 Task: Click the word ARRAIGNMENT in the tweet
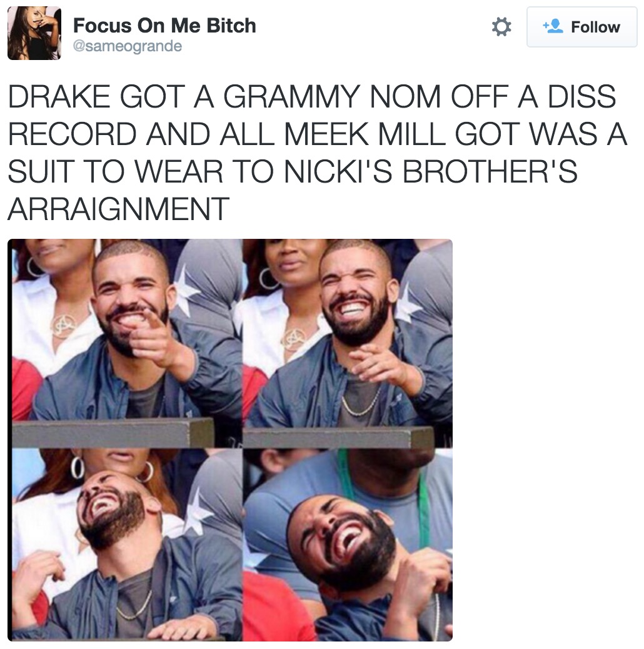click(118, 209)
